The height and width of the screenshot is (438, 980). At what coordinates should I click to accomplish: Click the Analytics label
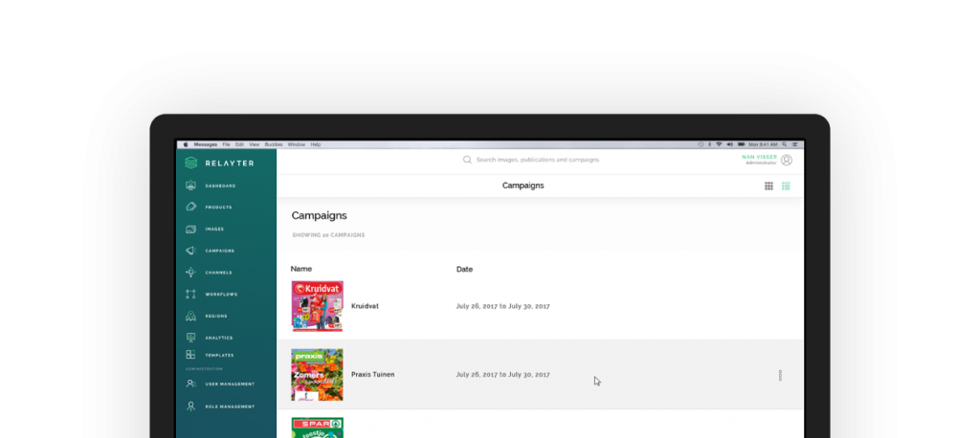219,338
